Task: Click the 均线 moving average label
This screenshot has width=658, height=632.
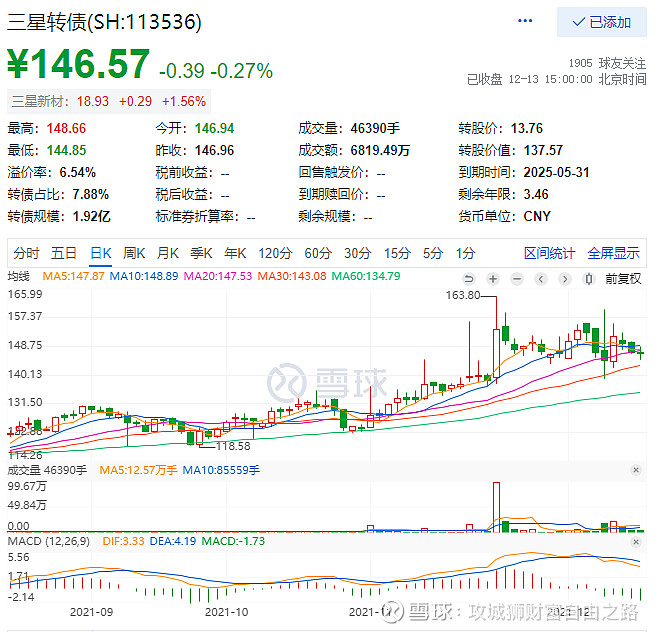Action: 19,277
